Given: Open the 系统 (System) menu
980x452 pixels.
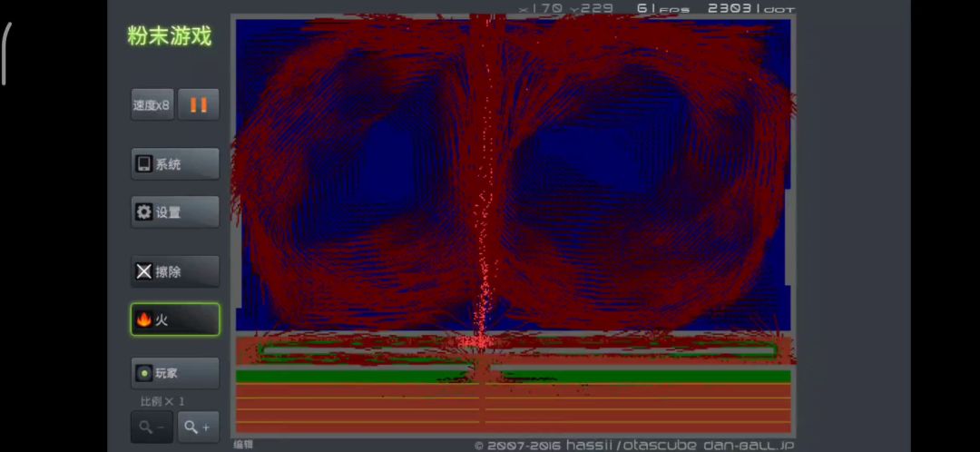Looking at the screenshot, I should pyautogui.click(x=174, y=164).
